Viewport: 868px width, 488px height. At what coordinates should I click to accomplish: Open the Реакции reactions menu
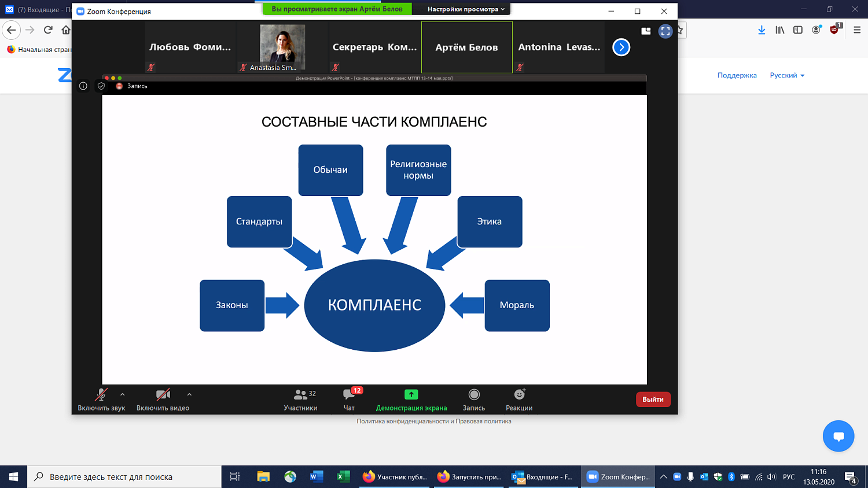(519, 400)
